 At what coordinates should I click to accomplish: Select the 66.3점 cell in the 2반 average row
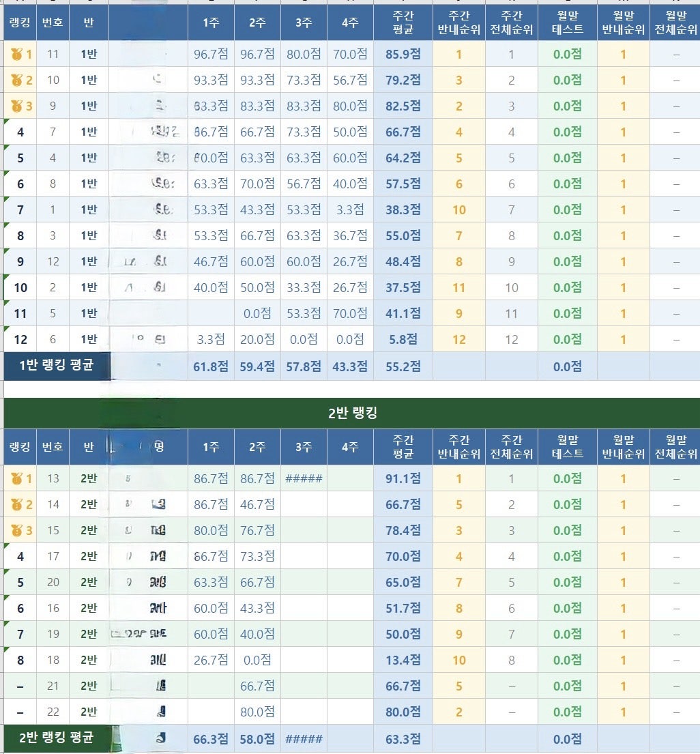(x=211, y=739)
